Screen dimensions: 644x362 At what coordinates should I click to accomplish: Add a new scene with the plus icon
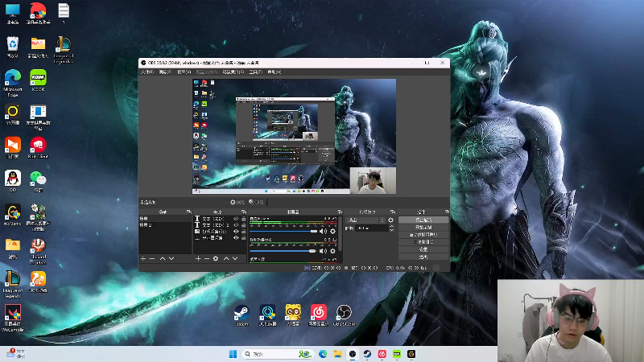click(143, 258)
